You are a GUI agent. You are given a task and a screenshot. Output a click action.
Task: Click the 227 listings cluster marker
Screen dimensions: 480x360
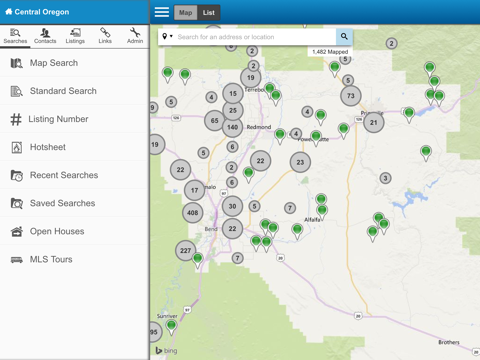coord(186,250)
